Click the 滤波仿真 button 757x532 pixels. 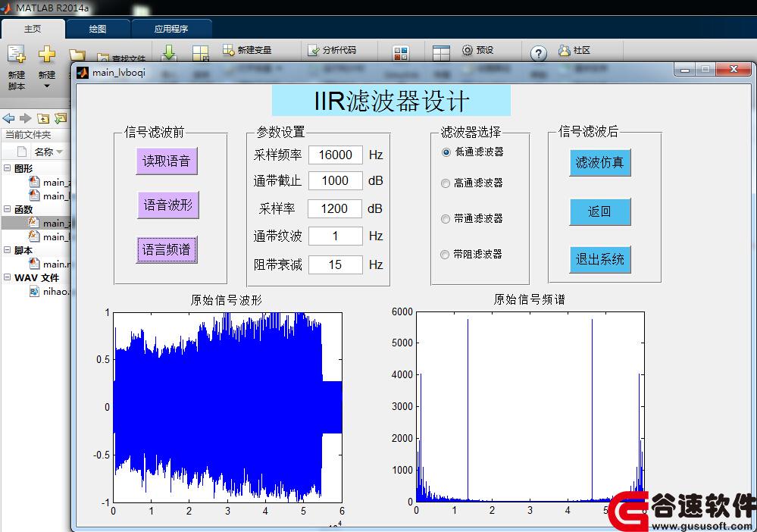pyautogui.click(x=600, y=163)
